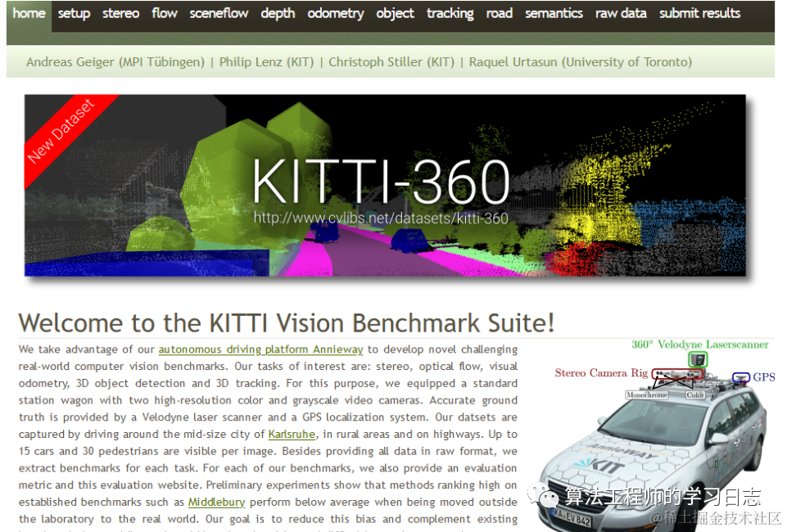Open the sceneflow section
The image size is (787, 532).
click(219, 14)
